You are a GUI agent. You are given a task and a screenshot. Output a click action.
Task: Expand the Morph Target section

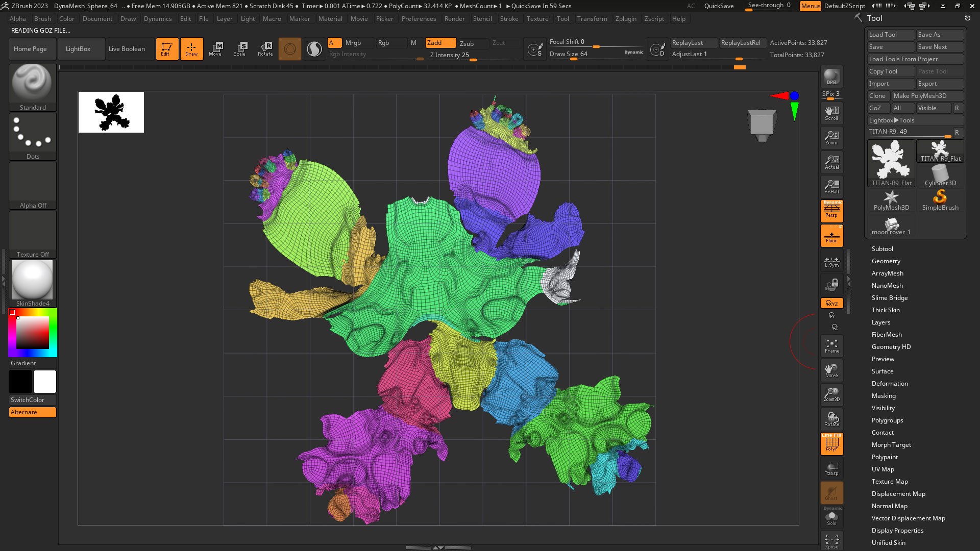pos(891,445)
